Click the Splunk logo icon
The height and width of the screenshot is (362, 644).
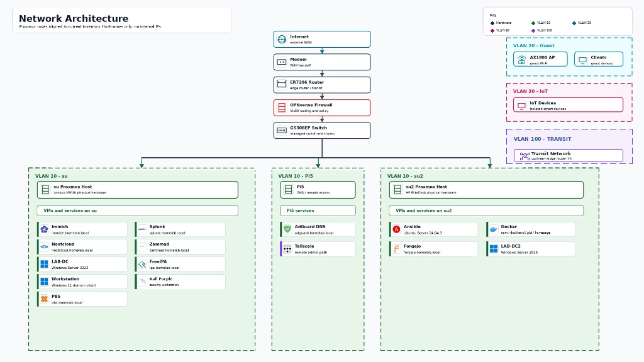coord(142,229)
